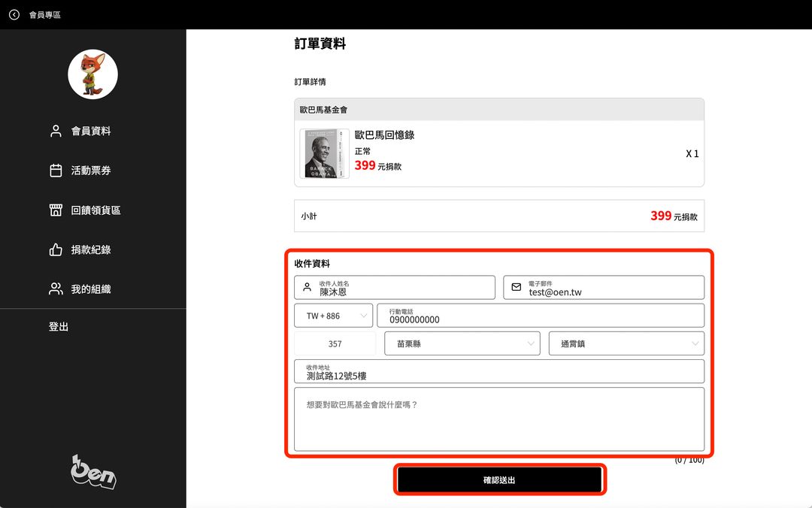Go to 活動票券 in sidebar

(x=91, y=171)
